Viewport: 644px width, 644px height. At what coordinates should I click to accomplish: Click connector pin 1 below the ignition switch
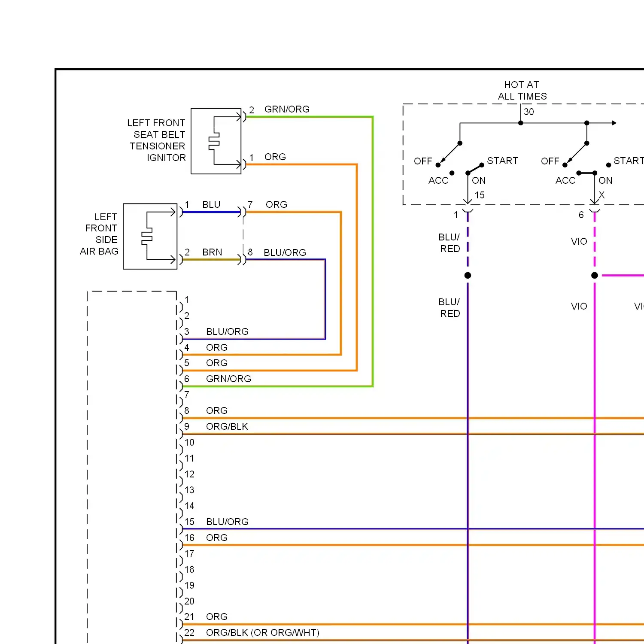456,215
